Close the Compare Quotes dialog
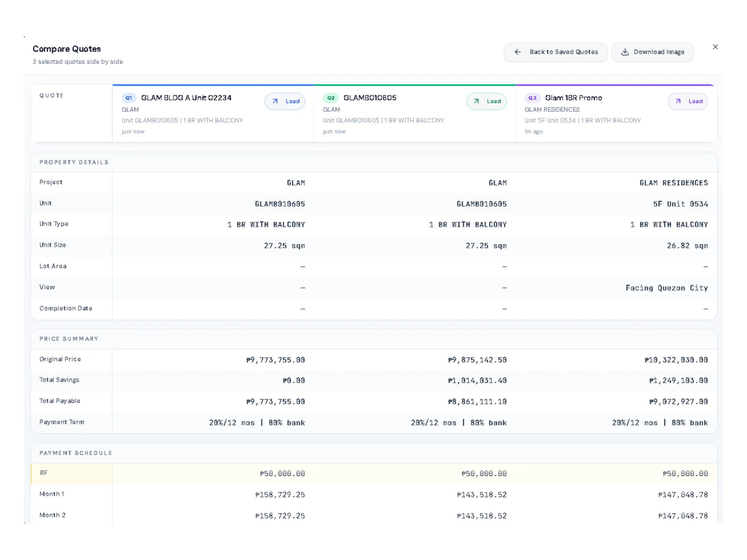 click(x=715, y=47)
